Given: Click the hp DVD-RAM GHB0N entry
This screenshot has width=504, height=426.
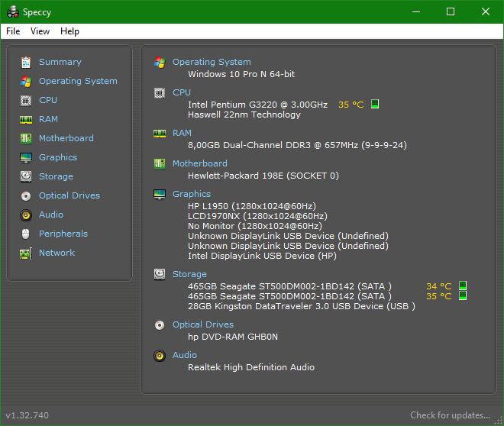Looking at the screenshot, I should [x=233, y=337].
